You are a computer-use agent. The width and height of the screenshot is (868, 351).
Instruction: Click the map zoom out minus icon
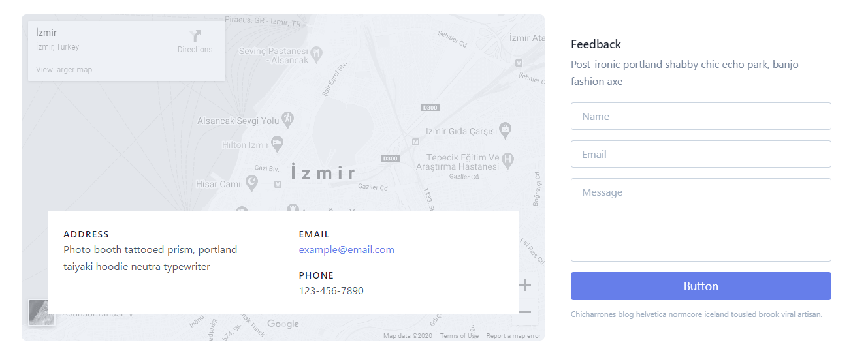click(x=524, y=312)
